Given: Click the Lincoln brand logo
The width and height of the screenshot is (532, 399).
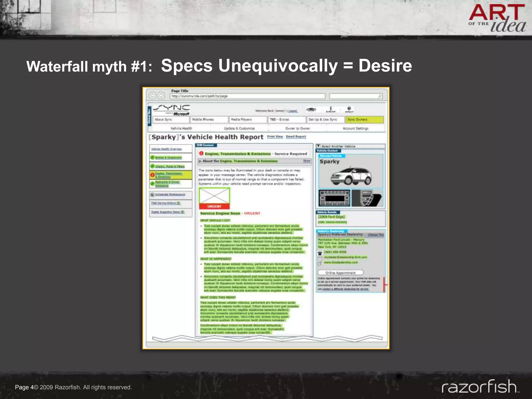Looking at the screenshot, I should tap(331, 109).
